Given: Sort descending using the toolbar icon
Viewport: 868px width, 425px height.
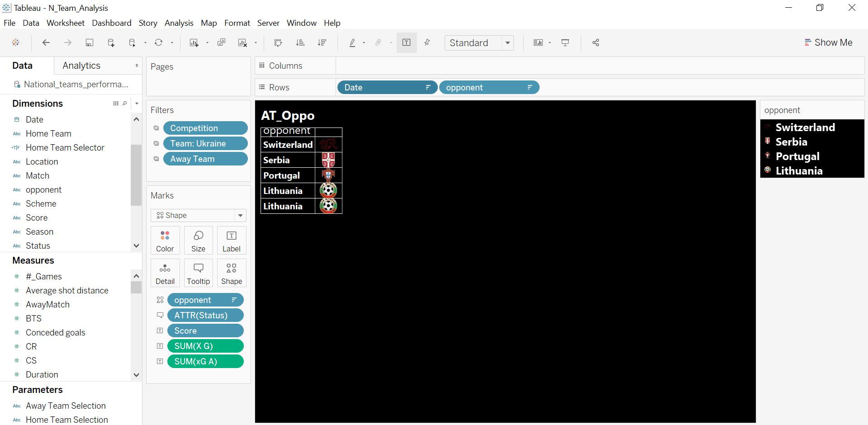Looking at the screenshot, I should 322,42.
